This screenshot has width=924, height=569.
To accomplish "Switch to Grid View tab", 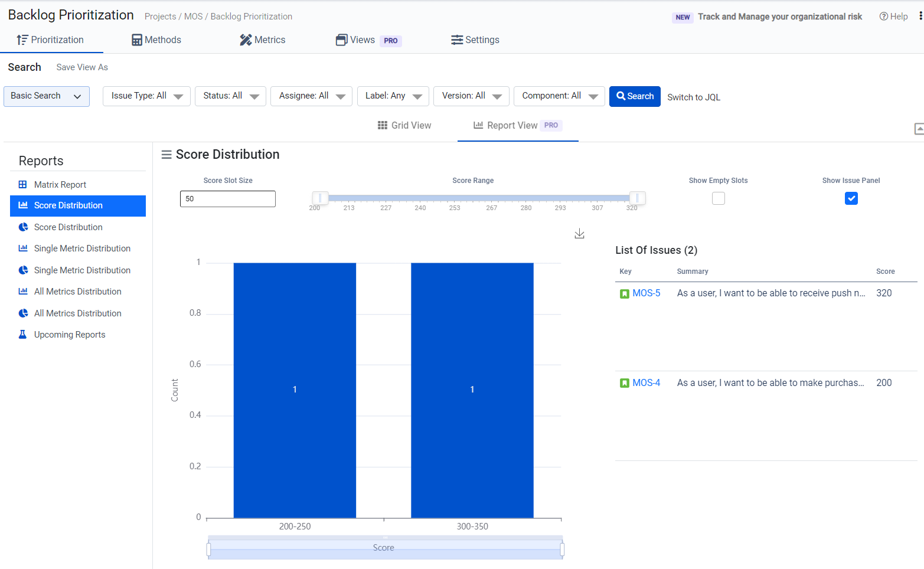I will [x=404, y=125].
